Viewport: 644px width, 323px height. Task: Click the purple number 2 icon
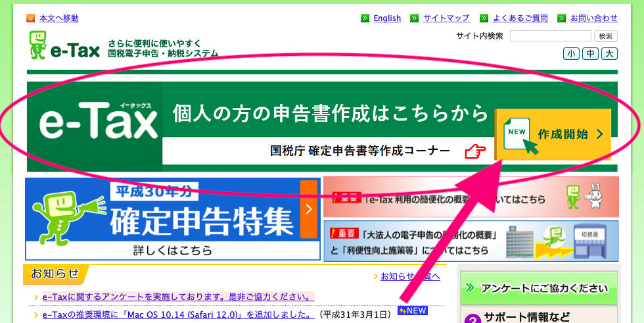[474, 319]
